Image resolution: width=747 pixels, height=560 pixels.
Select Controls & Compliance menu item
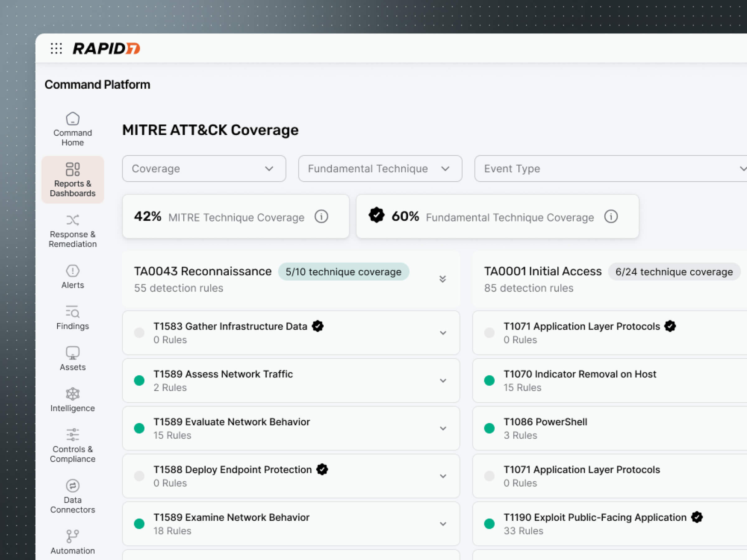coord(73,445)
